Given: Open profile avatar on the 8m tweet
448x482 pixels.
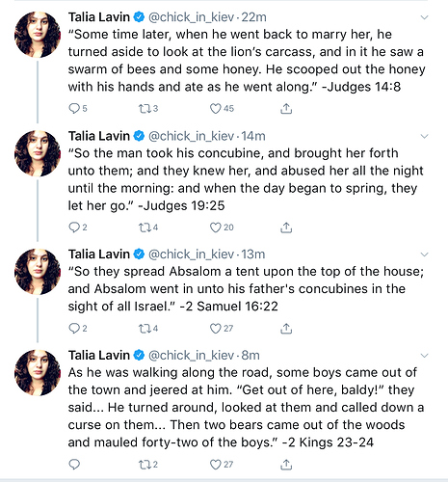Looking at the screenshot, I should pos(38,372).
